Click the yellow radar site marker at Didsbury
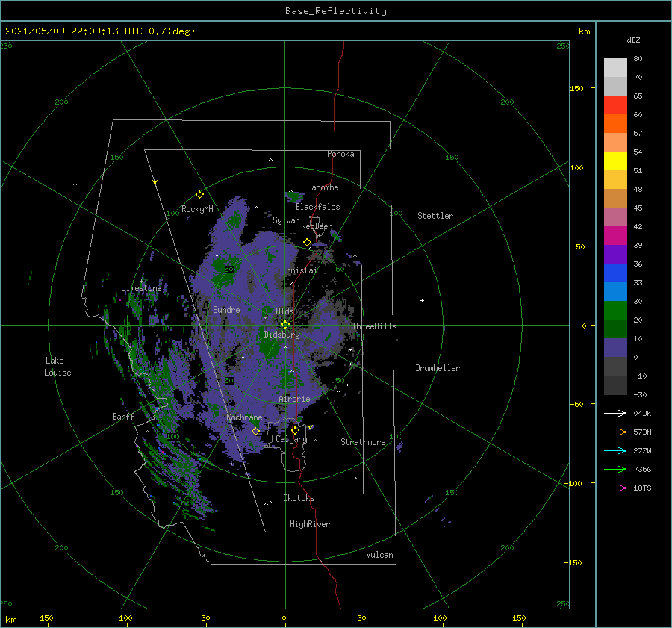 click(285, 325)
